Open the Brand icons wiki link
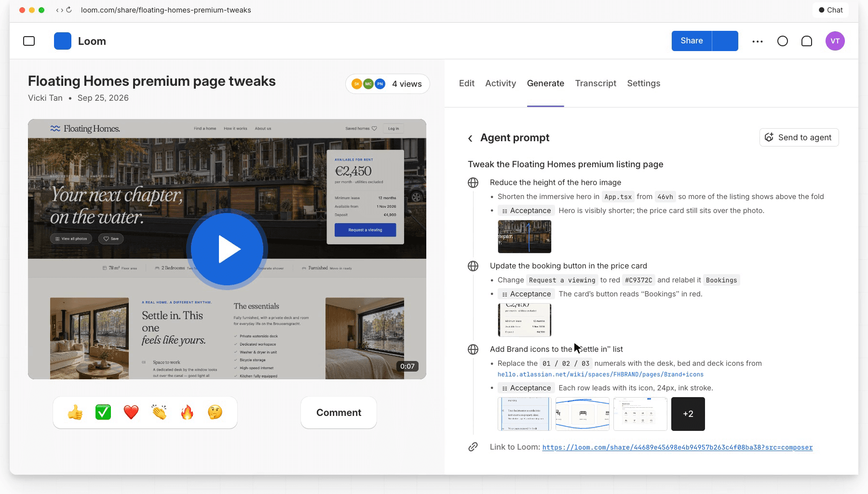 tap(600, 374)
